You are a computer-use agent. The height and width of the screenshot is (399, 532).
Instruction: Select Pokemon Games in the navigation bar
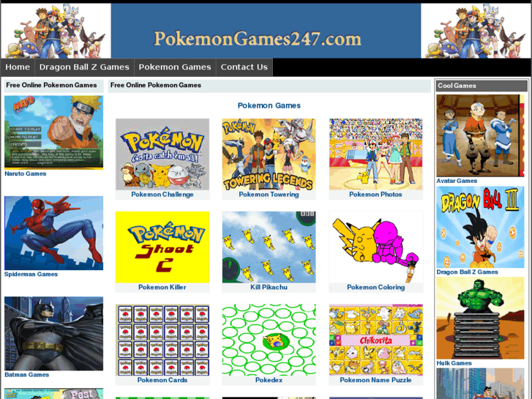coord(175,67)
